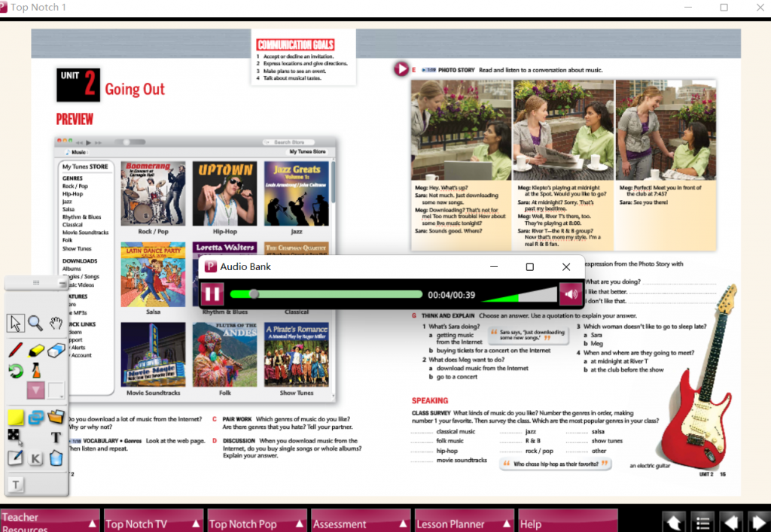Select the pointer arrow tool

pyautogui.click(x=15, y=324)
